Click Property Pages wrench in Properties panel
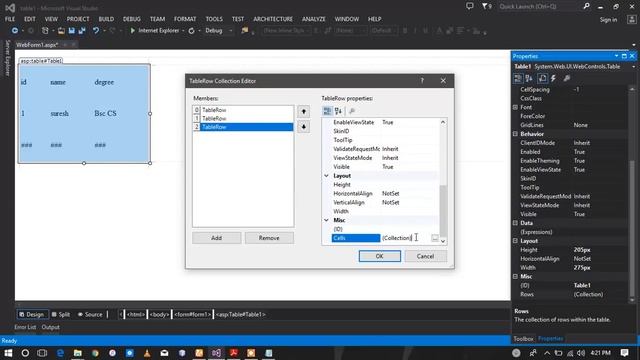Screen dimensions: 640x360 click(x=567, y=78)
